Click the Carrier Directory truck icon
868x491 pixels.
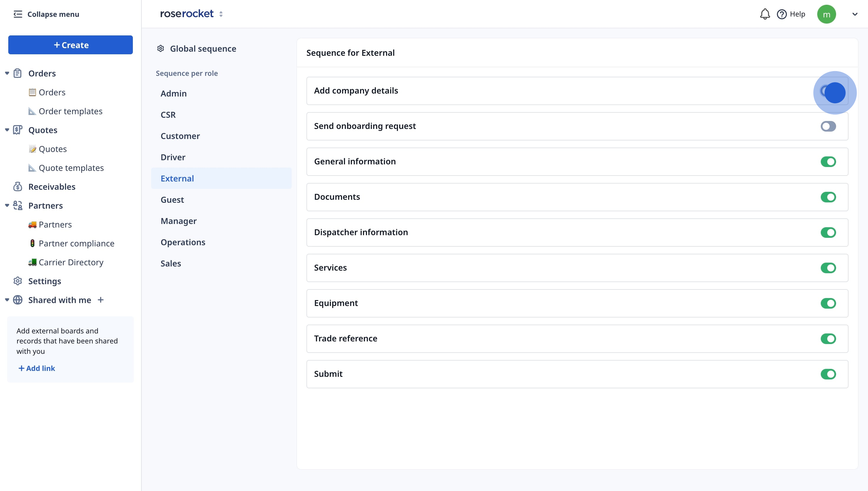coord(32,262)
